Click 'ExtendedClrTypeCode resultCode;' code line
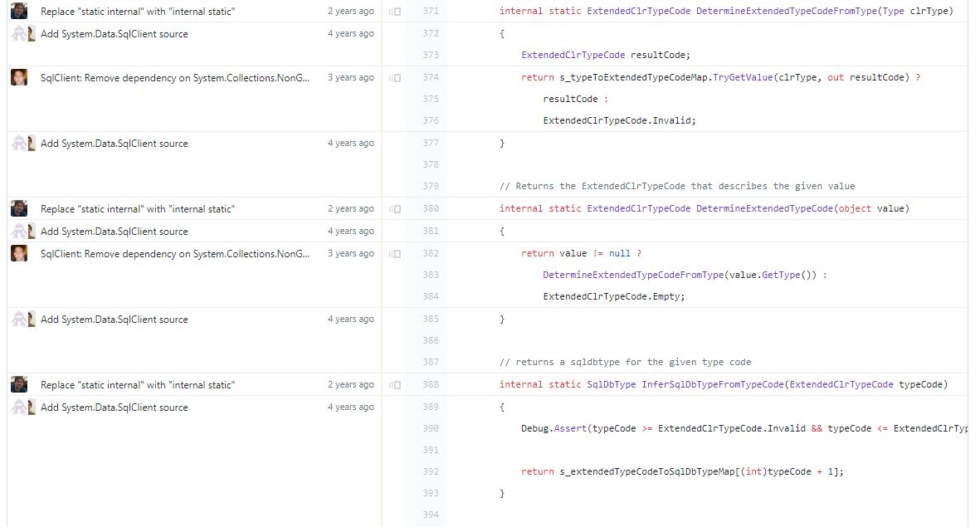Image resolution: width=980 pixels, height=527 pixels. 606,55
